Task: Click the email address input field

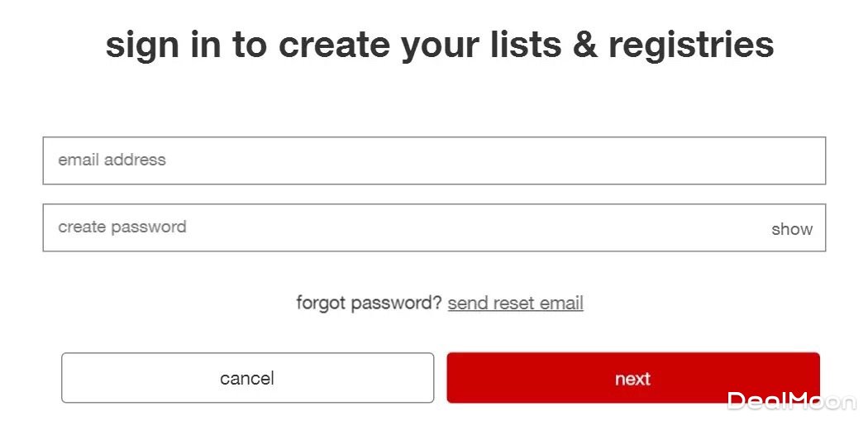Action: [x=433, y=160]
